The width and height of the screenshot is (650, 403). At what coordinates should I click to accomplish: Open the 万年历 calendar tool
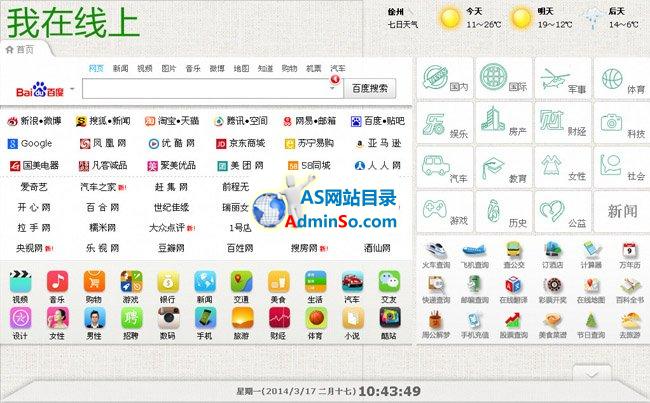coord(630,255)
